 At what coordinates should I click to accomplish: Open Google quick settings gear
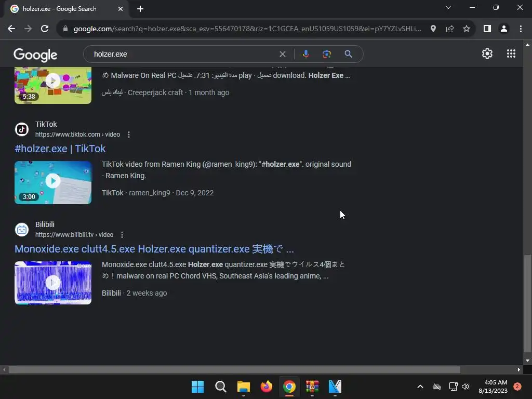pyautogui.click(x=487, y=54)
